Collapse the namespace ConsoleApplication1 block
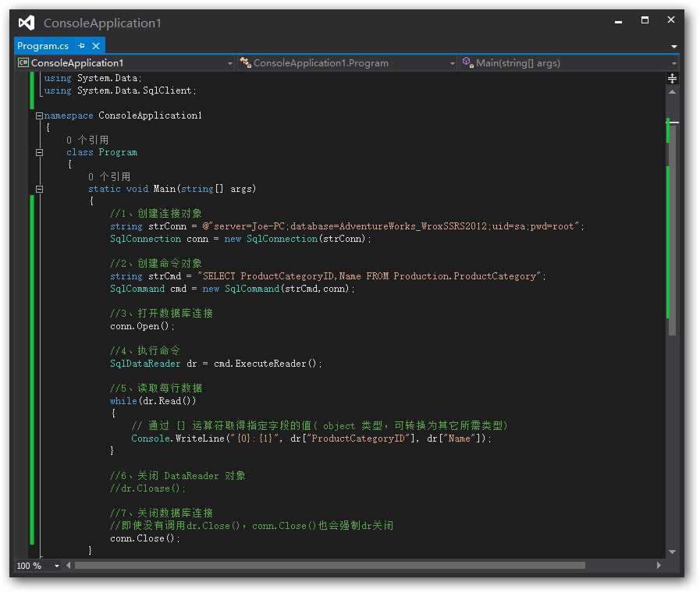Image resolution: width=700 pixels, height=593 pixels. [x=39, y=115]
